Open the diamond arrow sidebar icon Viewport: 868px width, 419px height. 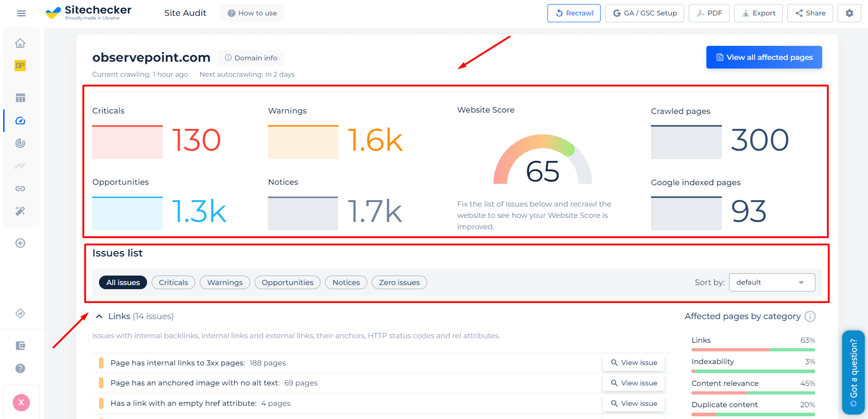[x=20, y=313]
